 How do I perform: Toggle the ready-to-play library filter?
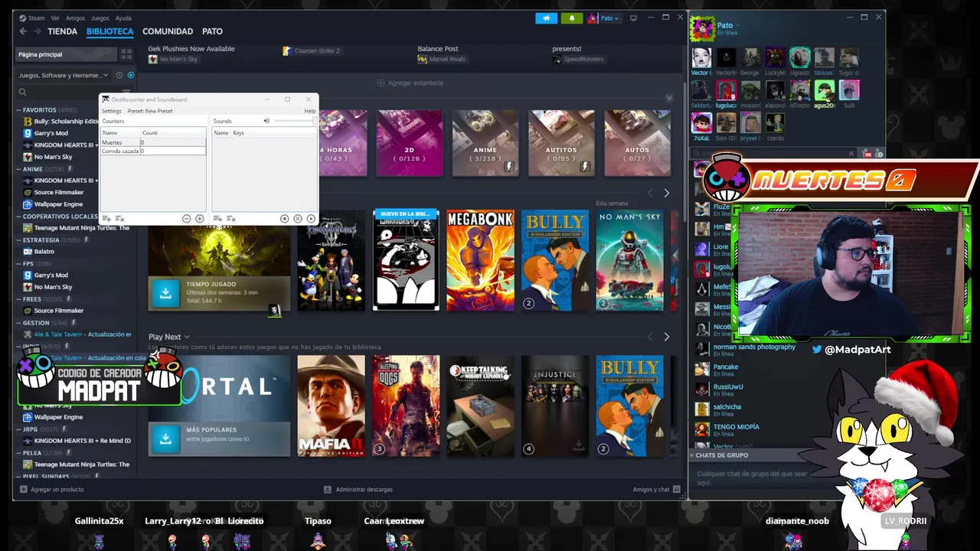(x=131, y=75)
